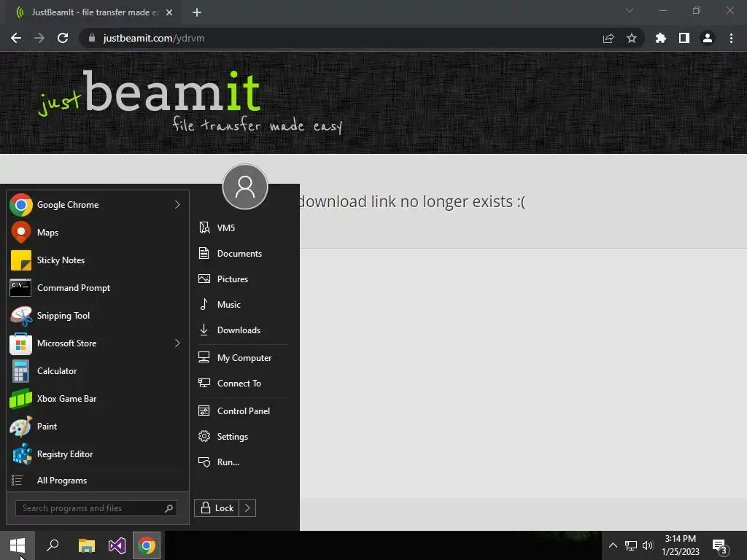The height and width of the screenshot is (560, 747).
Task: Share this page icon
Action: click(x=608, y=38)
